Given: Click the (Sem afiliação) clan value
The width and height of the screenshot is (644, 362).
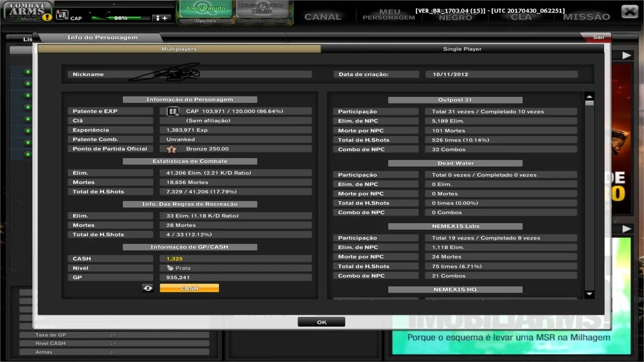Looking at the screenshot, I should click(236, 120).
